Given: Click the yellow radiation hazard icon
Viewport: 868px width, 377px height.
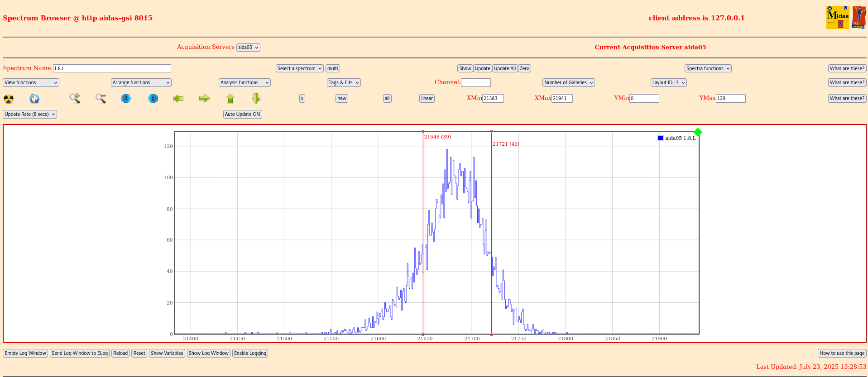Looking at the screenshot, I should tap(9, 99).
